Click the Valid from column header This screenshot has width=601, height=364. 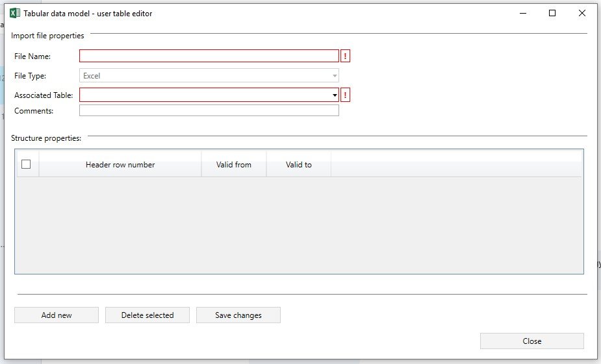pos(234,165)
